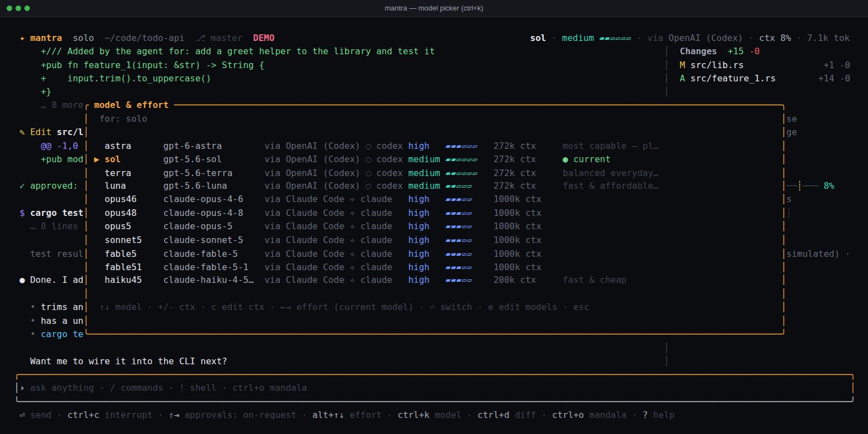Click the 8 more collapsed lines indicator
Screen dimensions: 868x434
pos(62,105)
